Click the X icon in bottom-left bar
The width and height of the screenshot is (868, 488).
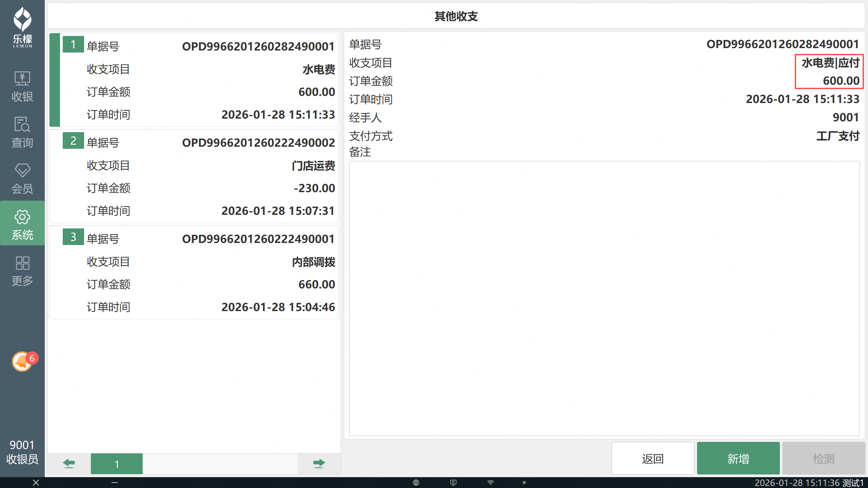pos(36,483)
